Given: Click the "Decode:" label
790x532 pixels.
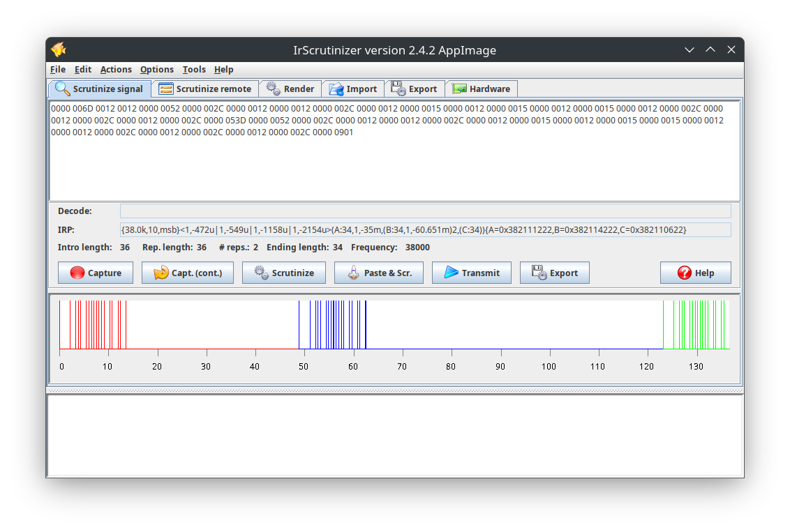Looking at the screenshot, I should tap(75, 211).
